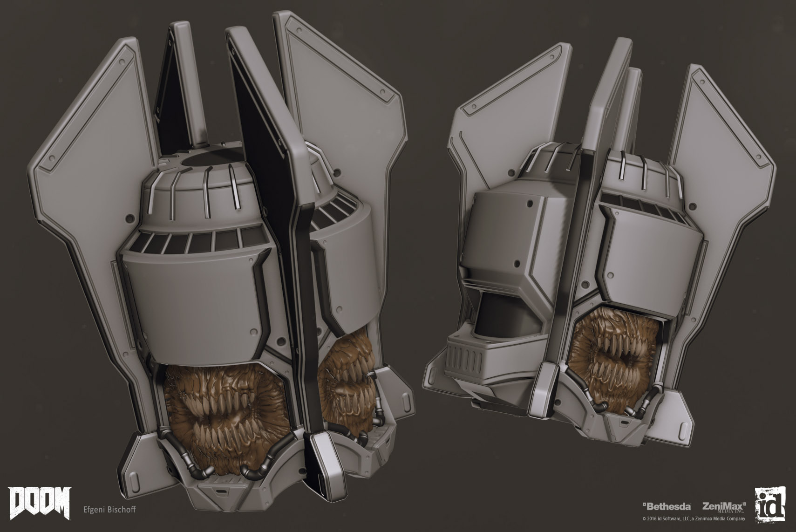Image resolution: width=796 pixels, height=532 pixels.
Task: Click the Bethesda logo text
Action: [666, 505]
